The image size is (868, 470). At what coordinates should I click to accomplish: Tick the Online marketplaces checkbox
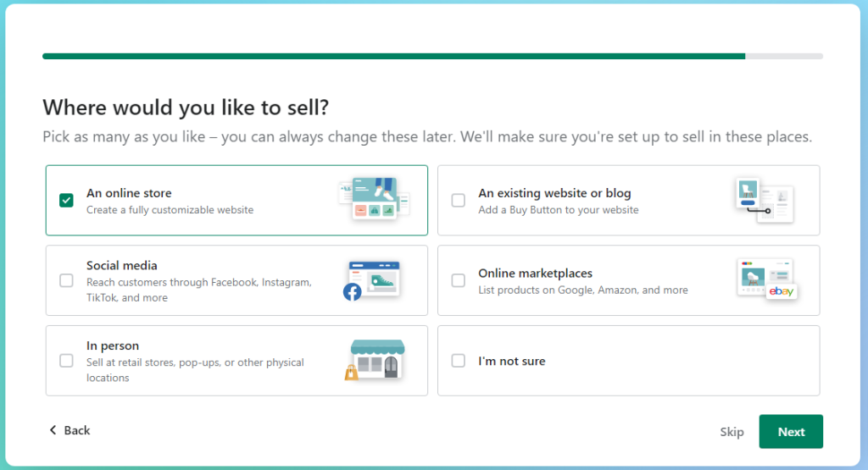point(459,280)
